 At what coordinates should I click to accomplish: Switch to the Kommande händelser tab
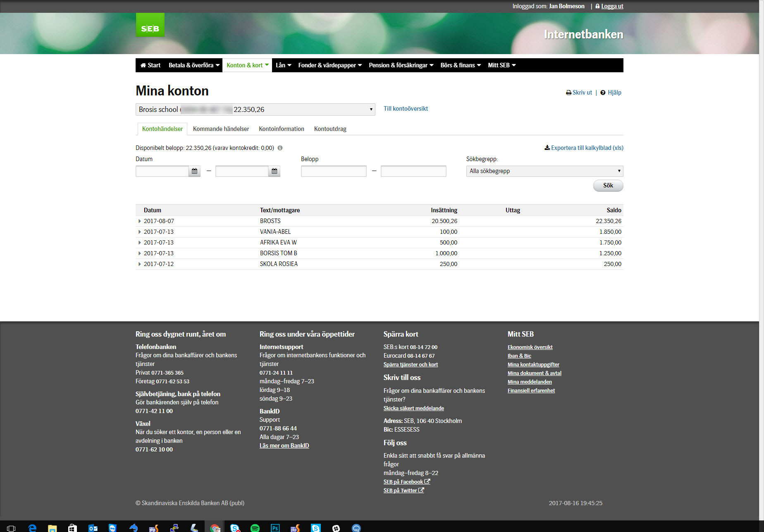[x=221, y=129]
